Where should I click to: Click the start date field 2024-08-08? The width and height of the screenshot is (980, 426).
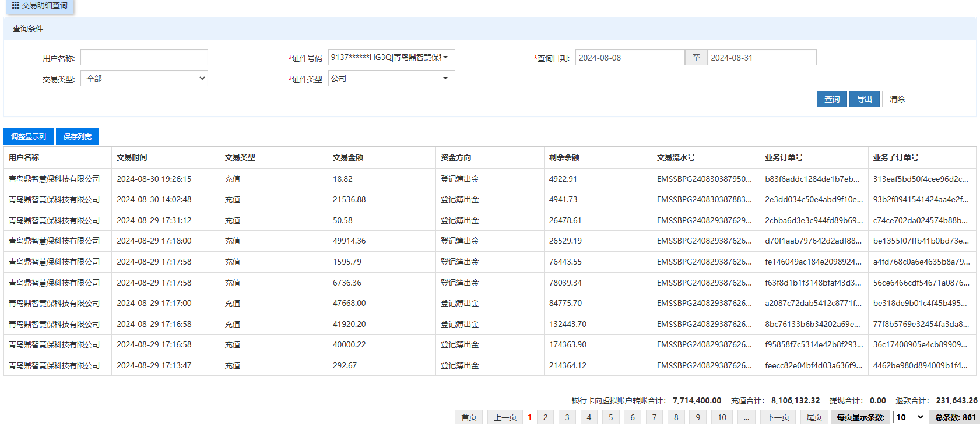tap(629, 58)
